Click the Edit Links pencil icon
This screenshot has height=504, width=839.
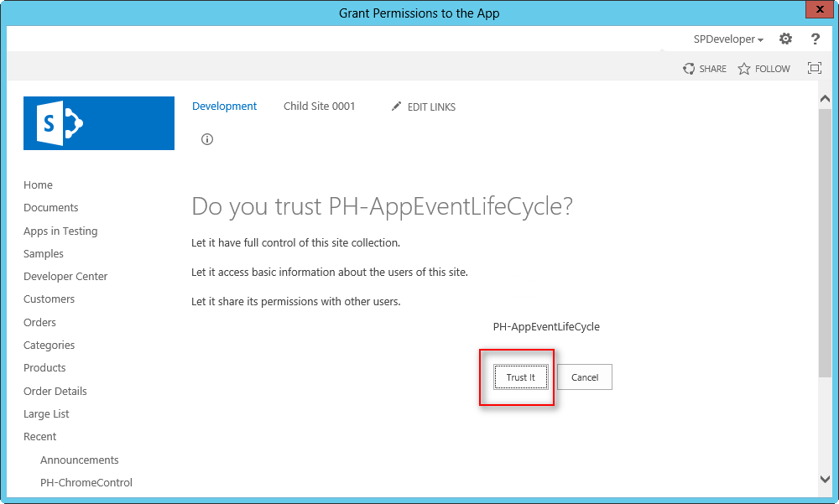pyautogui.click(x=397, y=107)
